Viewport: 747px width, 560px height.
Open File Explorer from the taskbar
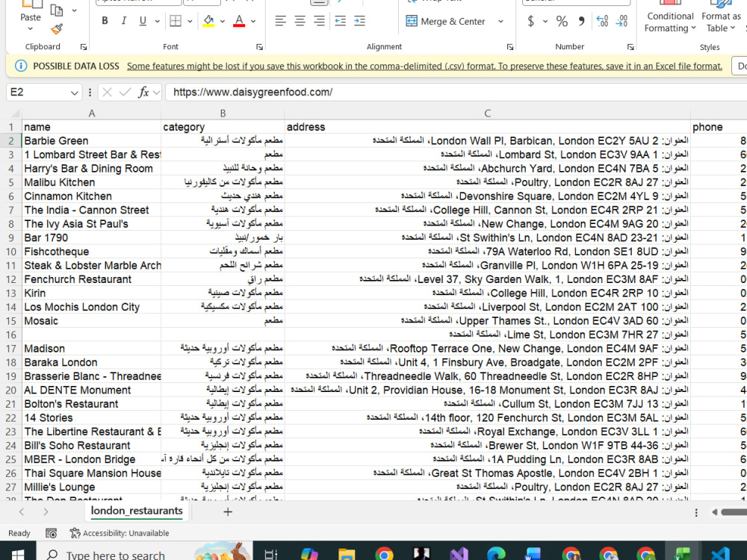(x=347, y=553)
